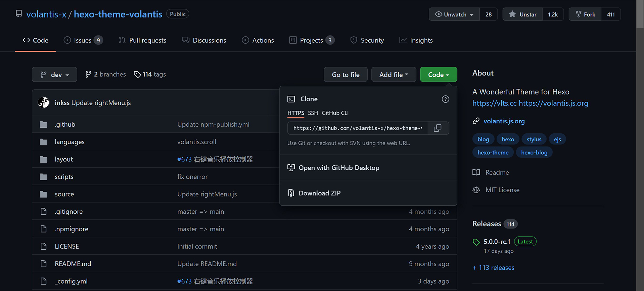Select the GitHub CLI clone tab
The height and width of the screenshot is (291, 644).
(x=335, y=113)
